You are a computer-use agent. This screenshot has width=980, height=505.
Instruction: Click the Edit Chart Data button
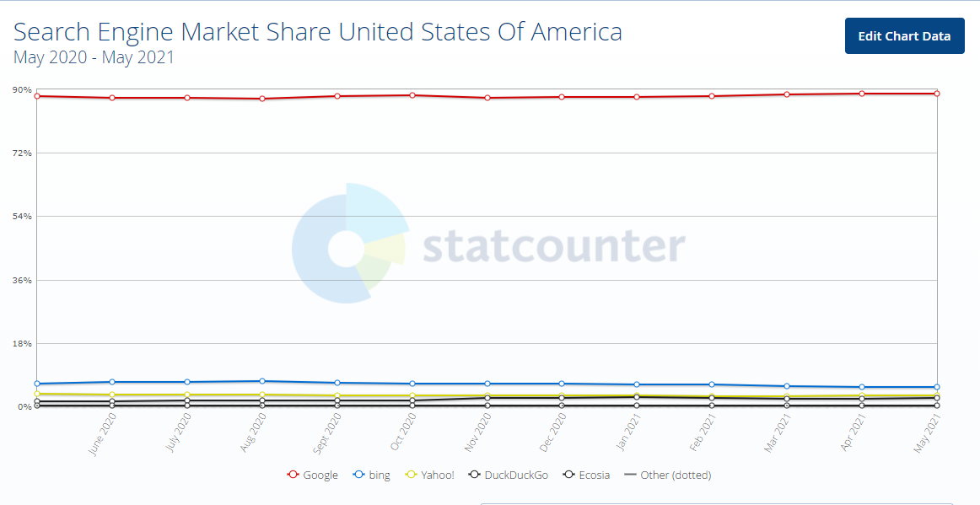pos(904,35)
